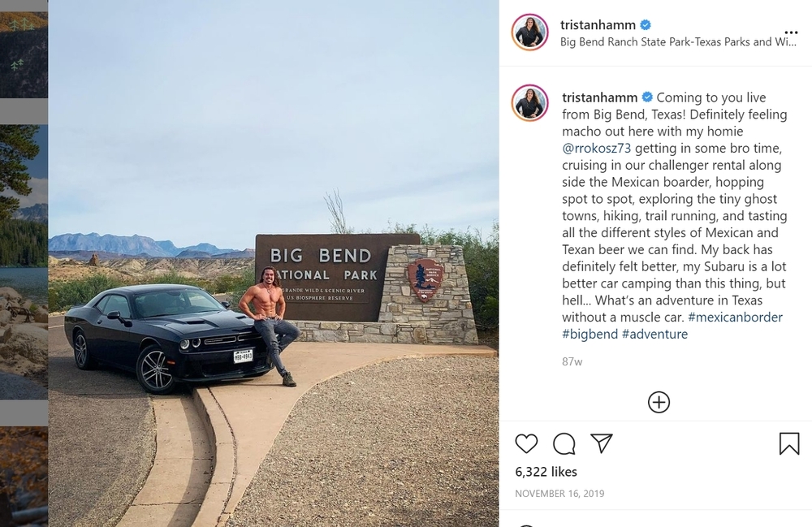812x527 pixels.
Task: Like the post with the heart icon
Action: 526,443
